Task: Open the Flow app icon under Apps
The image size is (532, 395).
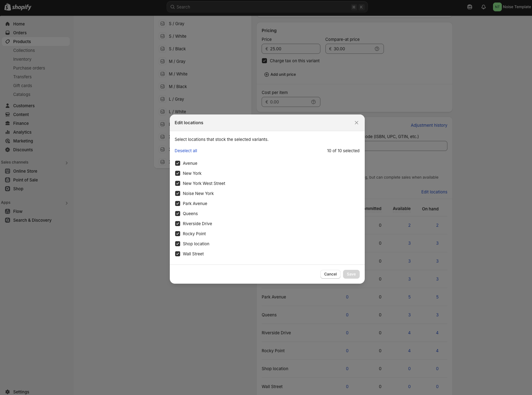Action: point(7,211)
